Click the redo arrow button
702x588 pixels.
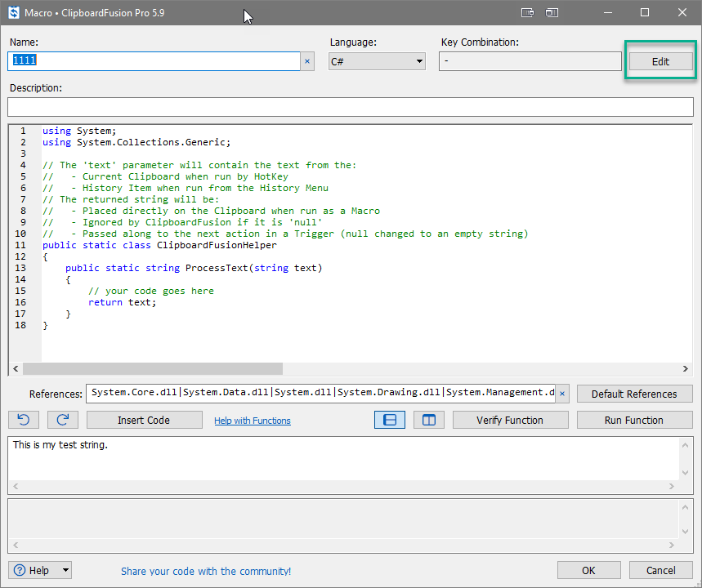click(x=63, y=420)
